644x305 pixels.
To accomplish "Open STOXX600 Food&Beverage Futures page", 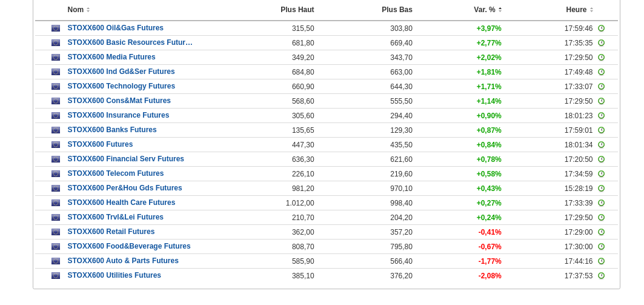I will click(128, 246).
